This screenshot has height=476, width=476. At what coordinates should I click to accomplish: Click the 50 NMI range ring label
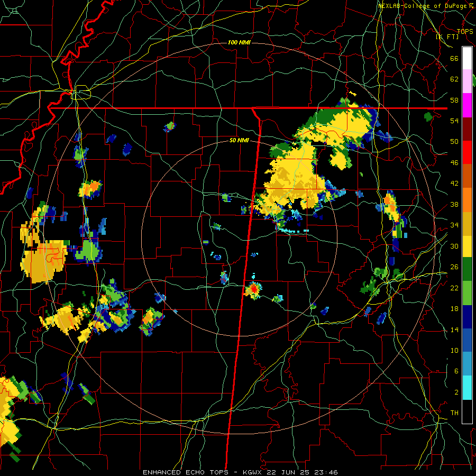[x=239, y=140]
